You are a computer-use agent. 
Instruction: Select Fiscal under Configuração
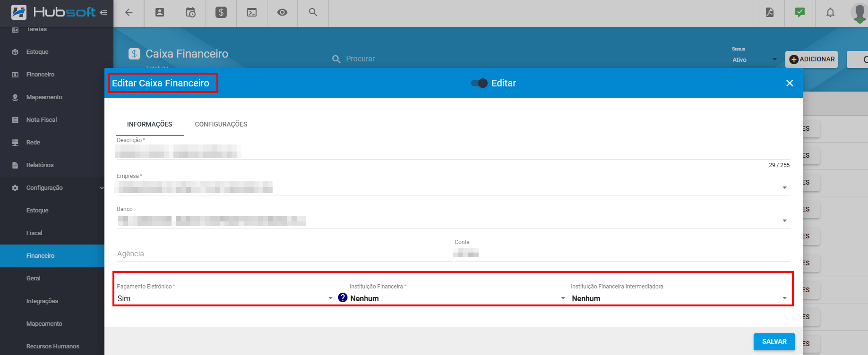tap(34, 233)
